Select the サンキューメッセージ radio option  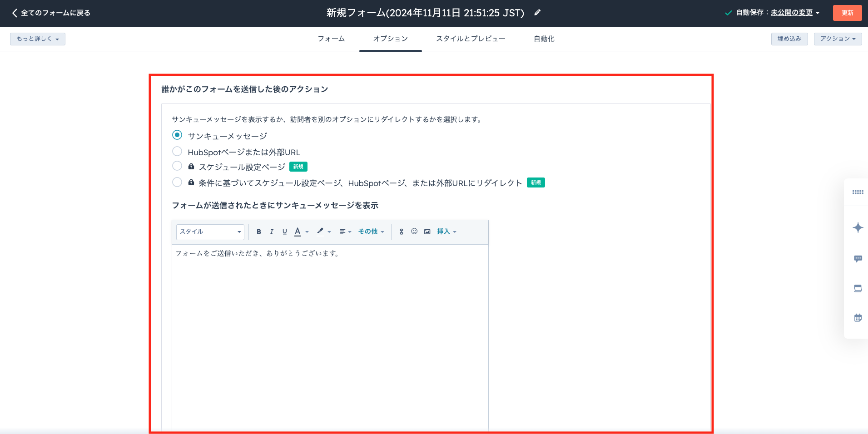point(177,135)
